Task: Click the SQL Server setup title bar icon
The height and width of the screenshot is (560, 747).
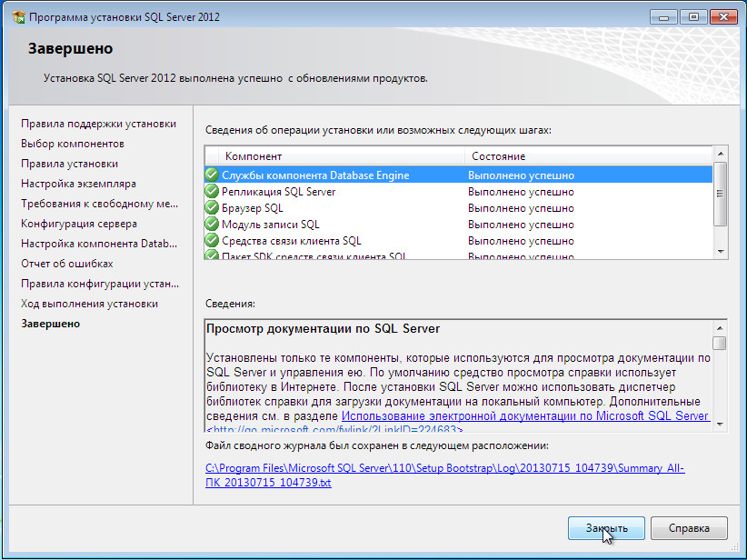Action: click(18, 17)
